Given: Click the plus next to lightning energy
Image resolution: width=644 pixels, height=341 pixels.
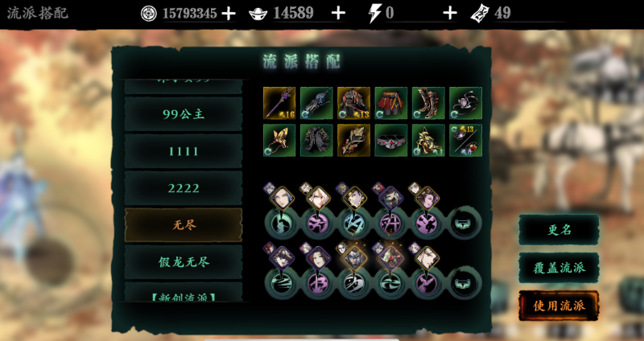Looking at the screenshot, I should [450, 14].
